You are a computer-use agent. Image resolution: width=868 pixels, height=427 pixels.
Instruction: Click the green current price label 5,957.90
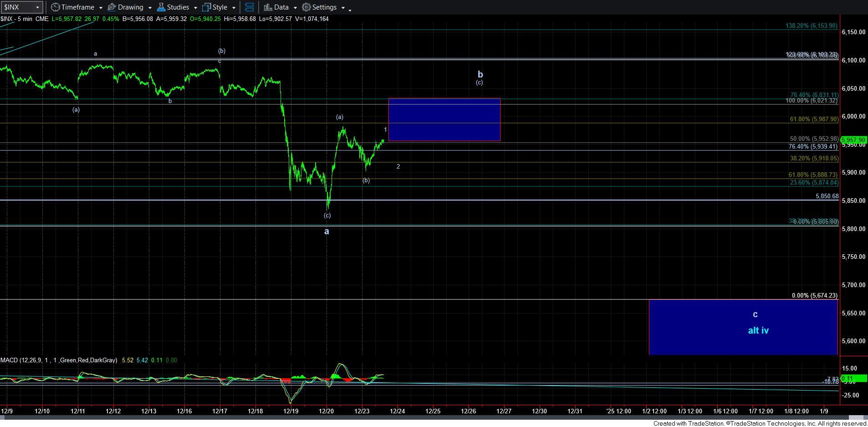tap(853, 140)
